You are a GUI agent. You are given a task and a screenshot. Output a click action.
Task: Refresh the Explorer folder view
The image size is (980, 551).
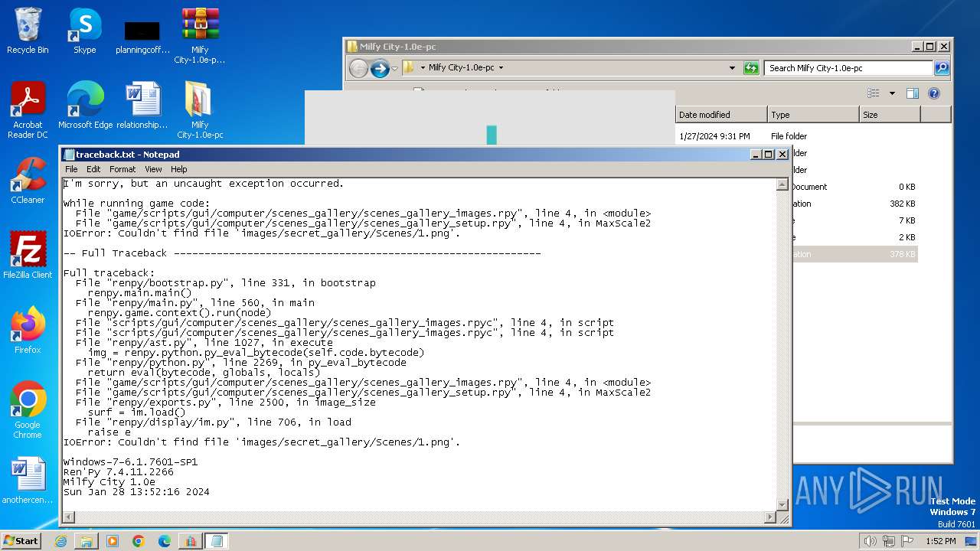751,68
